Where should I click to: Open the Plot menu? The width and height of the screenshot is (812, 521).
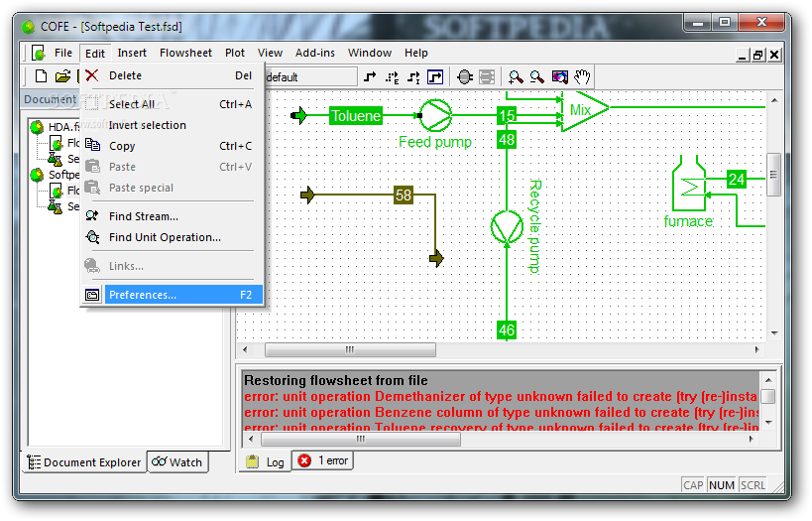[x=235, y=53]
